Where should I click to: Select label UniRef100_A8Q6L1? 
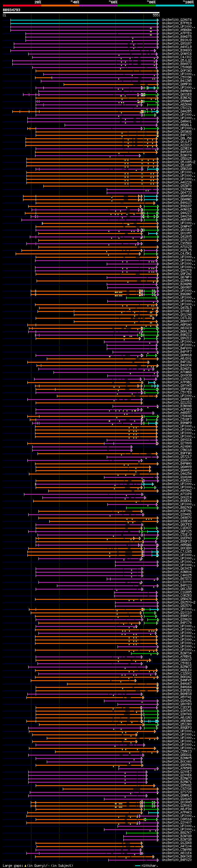(176, 125)
